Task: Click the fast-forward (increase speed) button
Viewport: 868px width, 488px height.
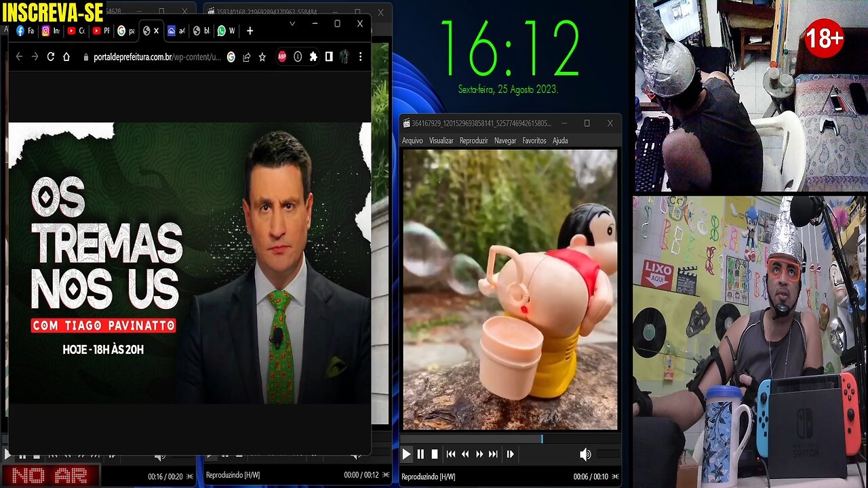Action: (479, 454)
